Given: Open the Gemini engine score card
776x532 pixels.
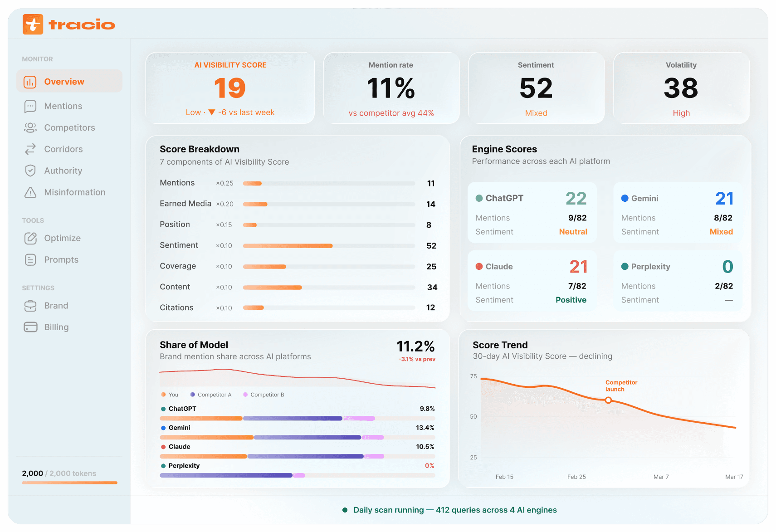Looking at the screenshot, I should point(678,213).
